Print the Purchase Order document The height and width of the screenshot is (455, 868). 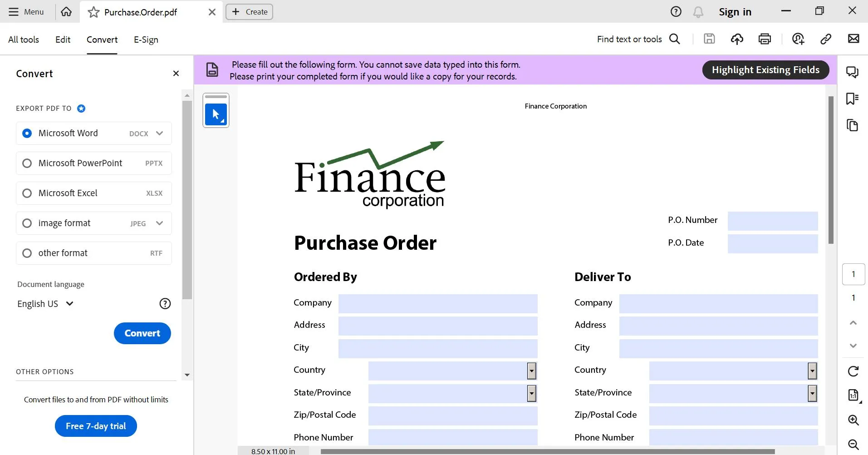coord(765,39)
